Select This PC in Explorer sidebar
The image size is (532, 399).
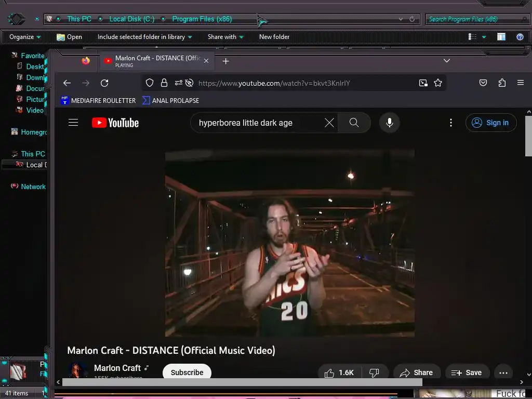click(x=29, y=154)
